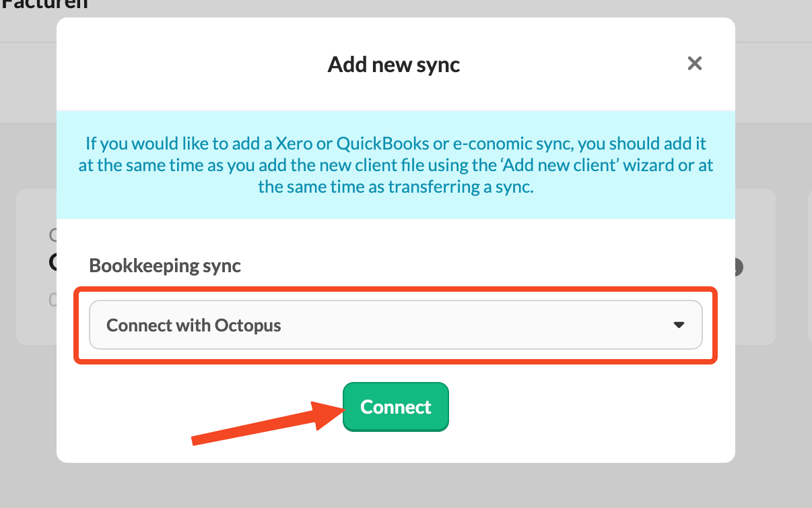812x508 pixels.
Task: Click the caret arrow in Bookkeeping sync selector
Action: click(x=679, y=325)
